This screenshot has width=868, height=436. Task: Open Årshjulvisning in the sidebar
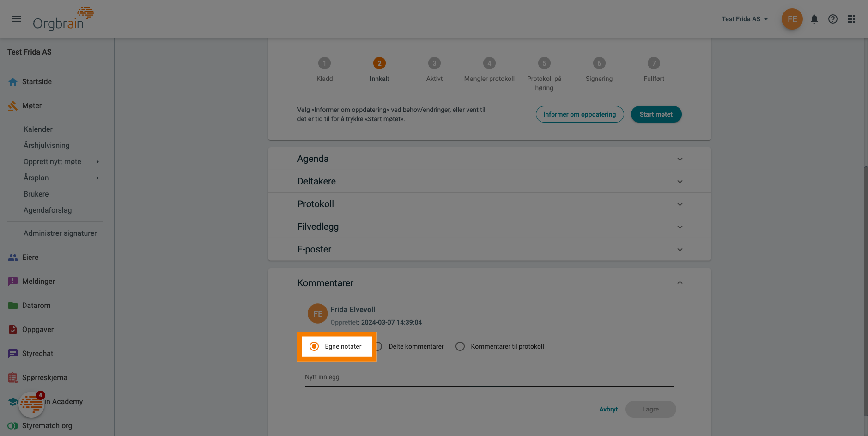click(x=47, y=146)
